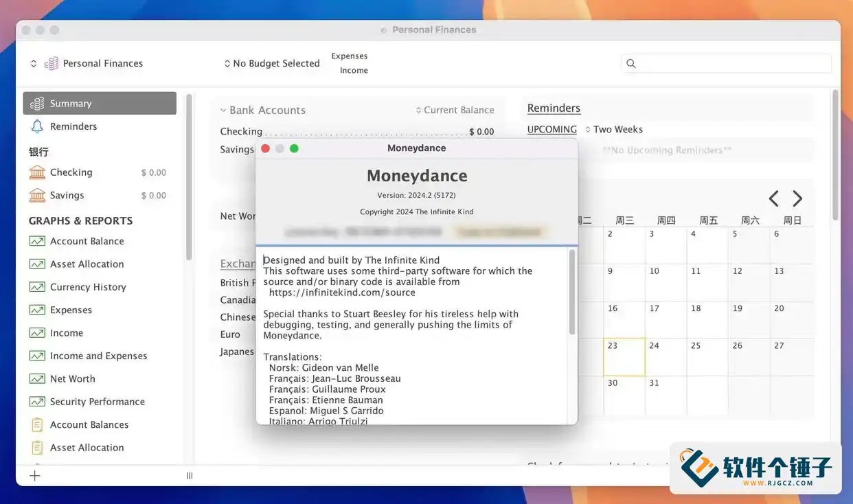The image size is (853, 504).
Task: Select the Checking bank account icon in the sidebar
Action: 37,172
